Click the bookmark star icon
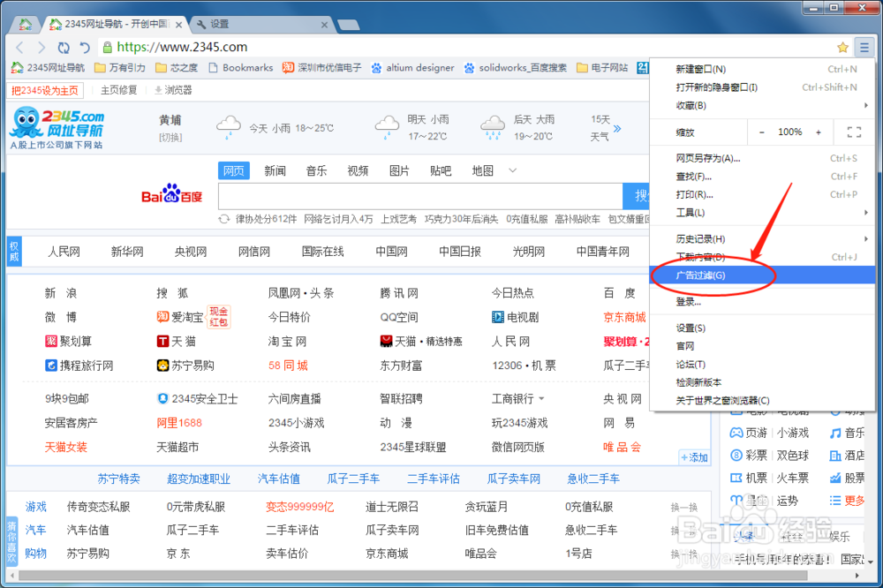This screenshot has width=883, height=588. (842, 48)
